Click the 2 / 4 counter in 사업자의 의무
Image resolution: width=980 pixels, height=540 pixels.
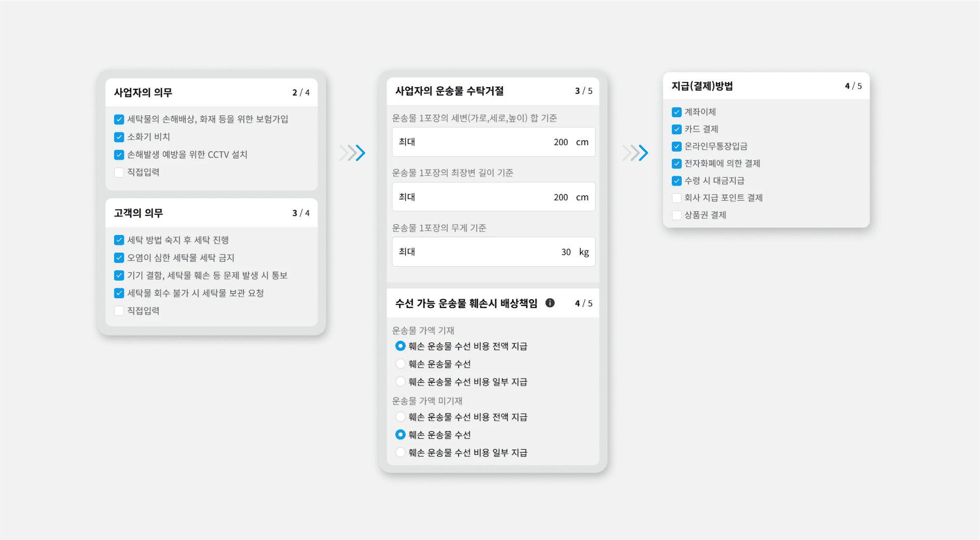pos(301,92)
